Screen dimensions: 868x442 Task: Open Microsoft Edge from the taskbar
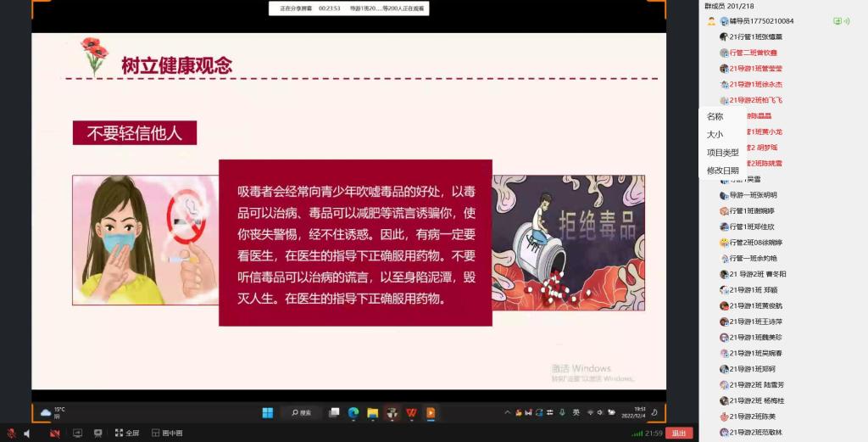[353, 413]
